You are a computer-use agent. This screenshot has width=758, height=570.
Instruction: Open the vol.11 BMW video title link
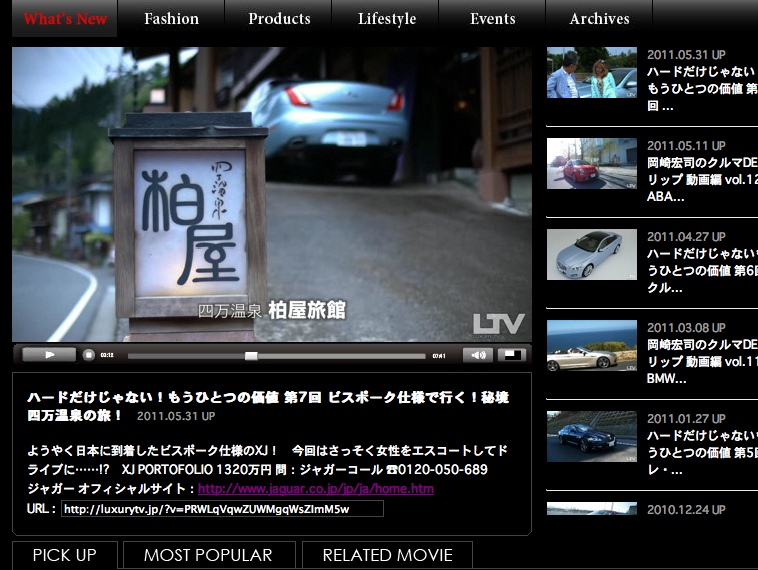[x=702, y=362]
